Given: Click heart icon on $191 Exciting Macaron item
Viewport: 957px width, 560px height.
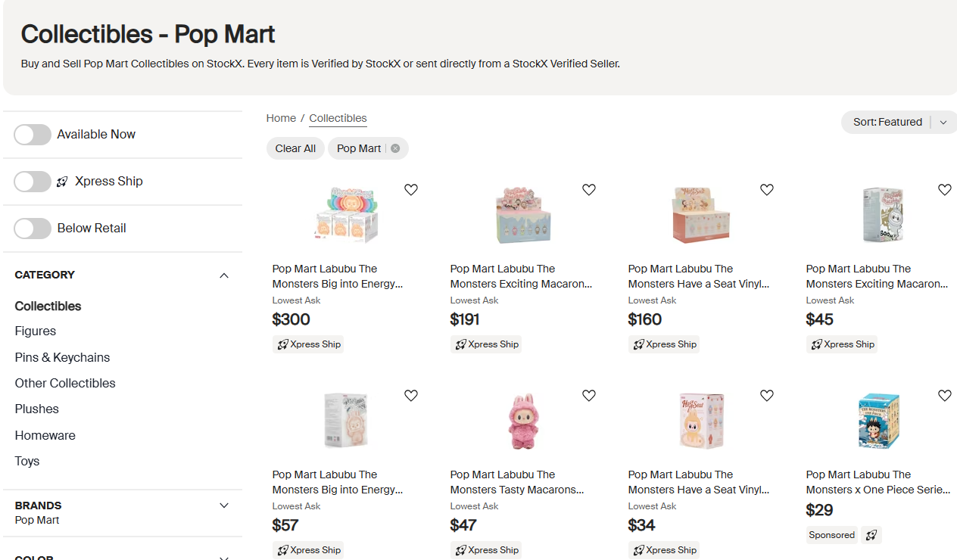Looking at the screenshot, I should pos(589,190).
